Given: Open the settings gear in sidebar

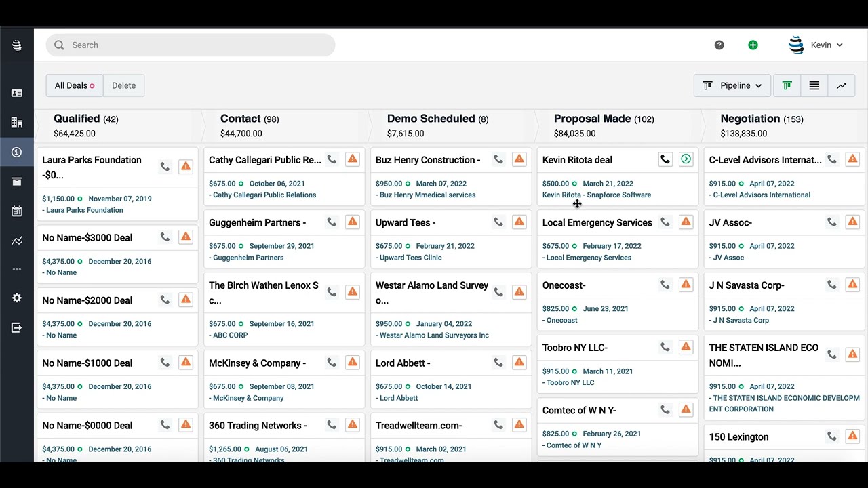Looking at the screenshot, I should point(17,298).
